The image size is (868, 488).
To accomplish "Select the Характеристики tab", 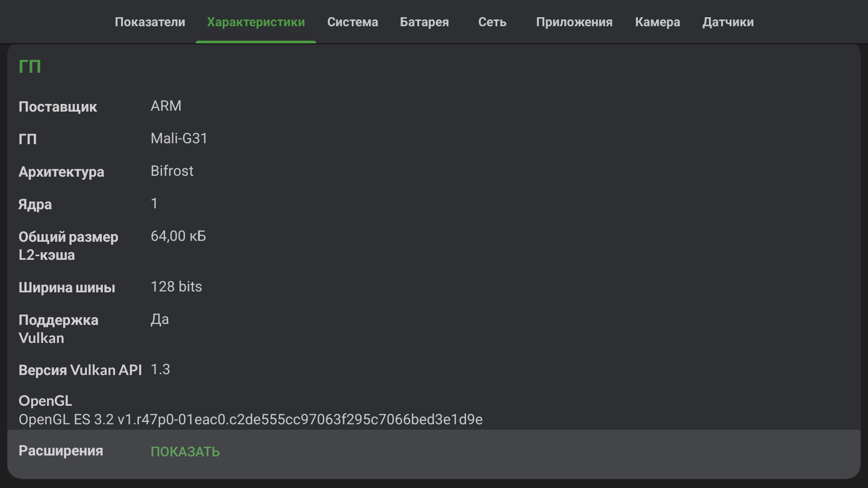I will 256,22.
